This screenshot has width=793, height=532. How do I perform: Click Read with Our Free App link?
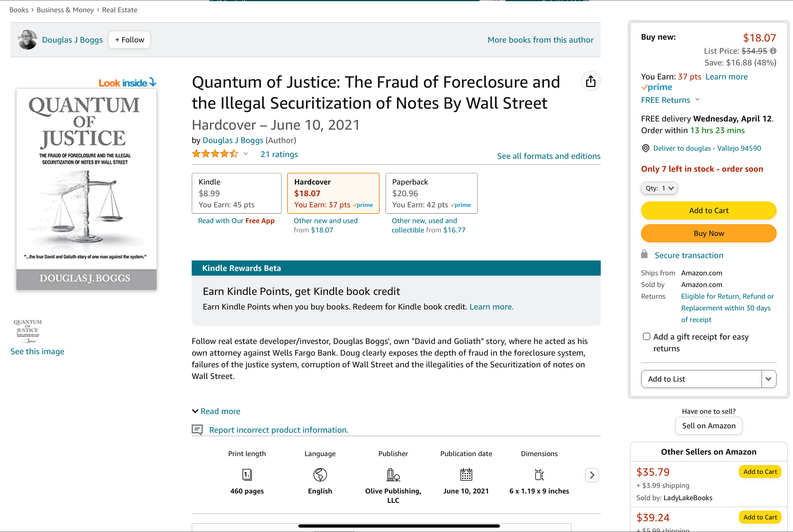236,220
